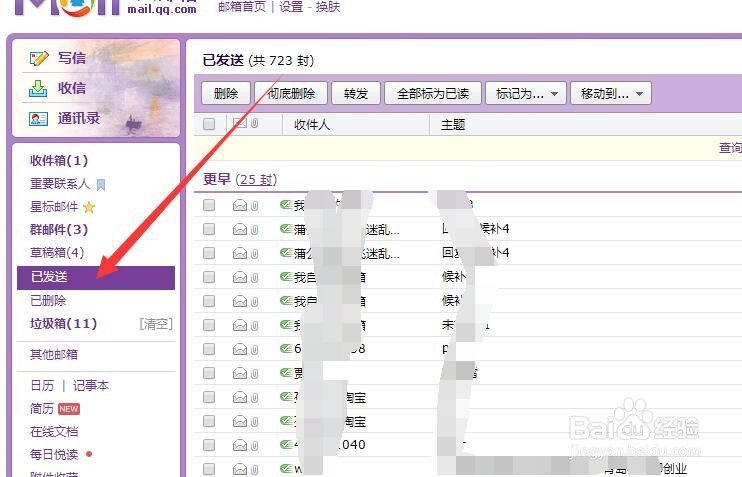Click 收信 to fetch mail
Image resolution: width=742 pixels, height=477 pixels.
72,88
